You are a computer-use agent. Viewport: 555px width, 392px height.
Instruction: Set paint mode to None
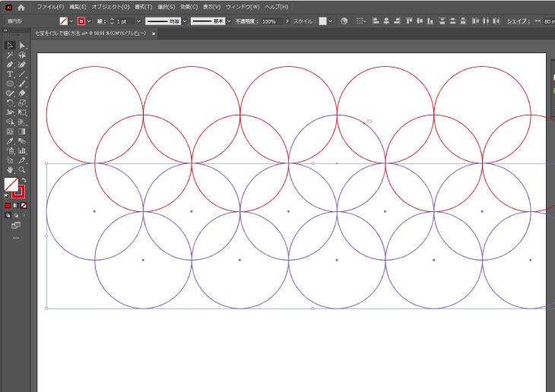[24, 205]
